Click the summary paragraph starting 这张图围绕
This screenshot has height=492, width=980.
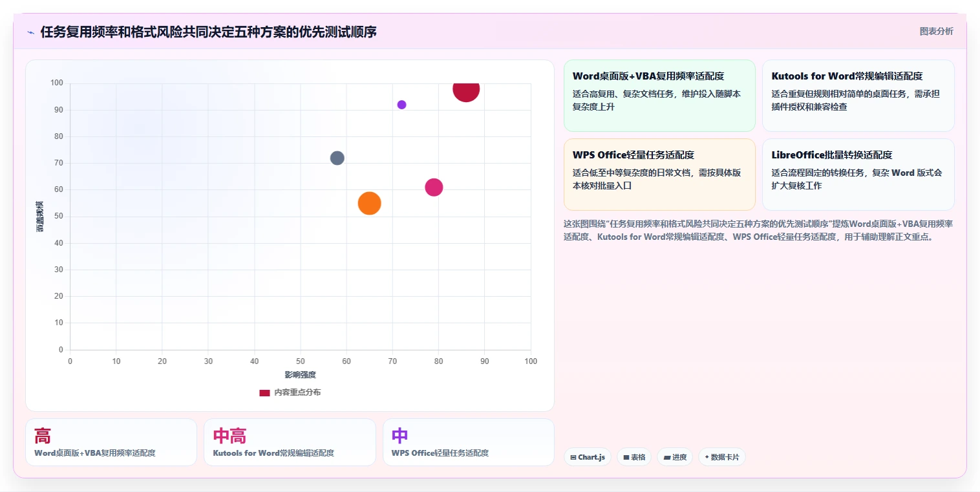[758, 230]
